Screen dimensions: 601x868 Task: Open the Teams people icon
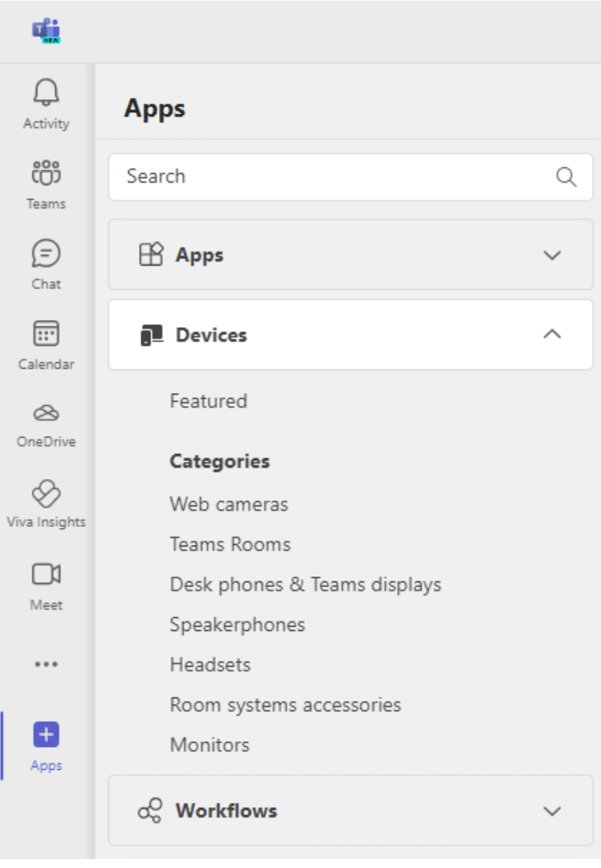point(46,172)
